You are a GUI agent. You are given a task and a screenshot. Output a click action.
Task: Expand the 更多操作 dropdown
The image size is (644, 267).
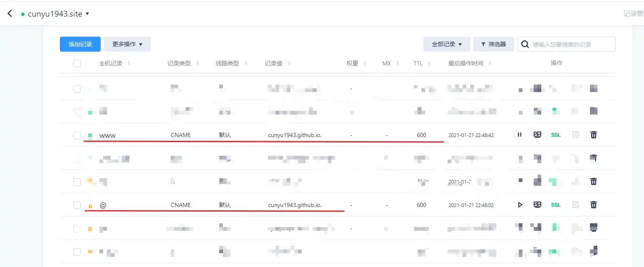(127, 44)
